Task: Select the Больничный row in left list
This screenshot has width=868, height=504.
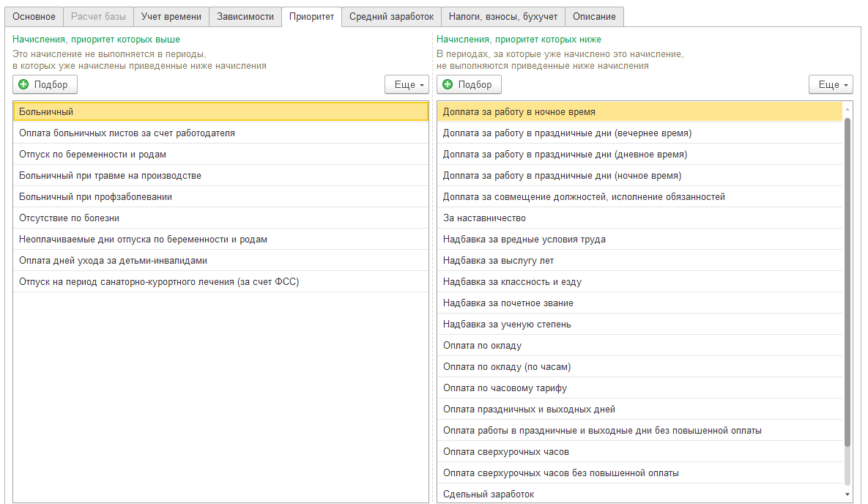Action: pyautogui.click(x=220, y=112)
